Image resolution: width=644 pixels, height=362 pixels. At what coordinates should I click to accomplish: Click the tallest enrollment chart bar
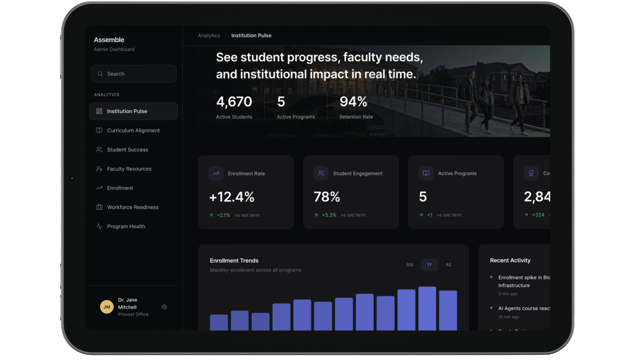click(x=427, y=309)
